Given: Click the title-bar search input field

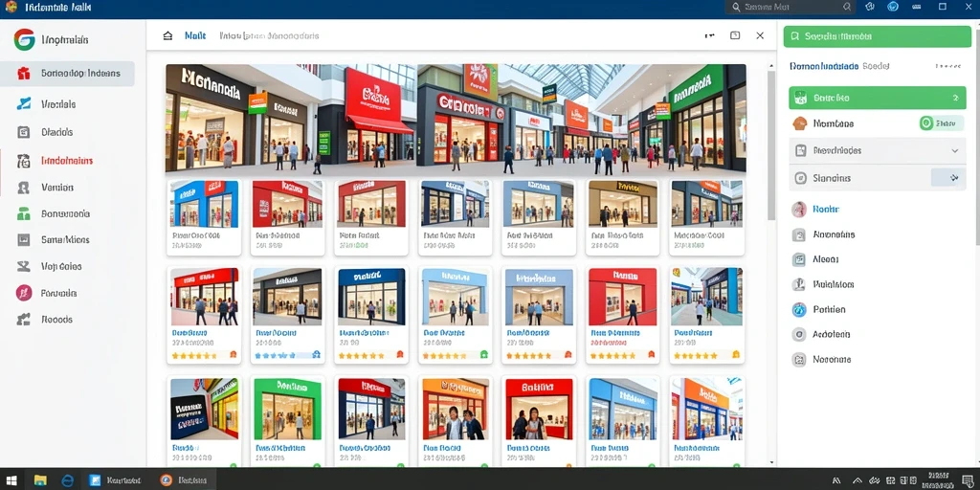Looking at the screenshot, I should pos(790,7).
